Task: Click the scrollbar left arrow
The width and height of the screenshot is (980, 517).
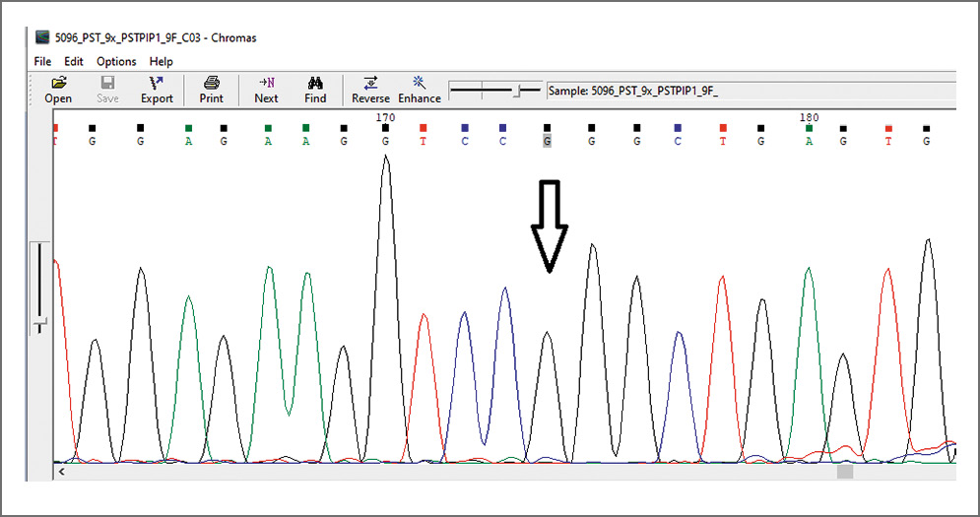Action: point(62,473)
